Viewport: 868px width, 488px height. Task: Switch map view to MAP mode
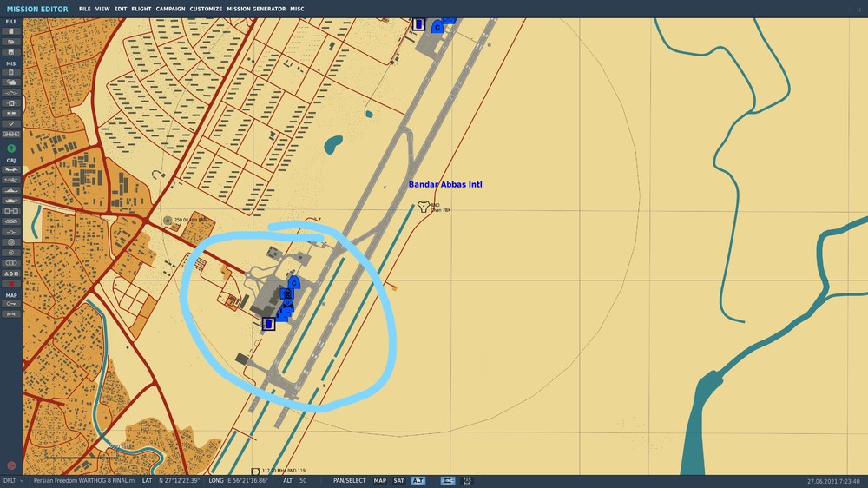coord(380,481)
